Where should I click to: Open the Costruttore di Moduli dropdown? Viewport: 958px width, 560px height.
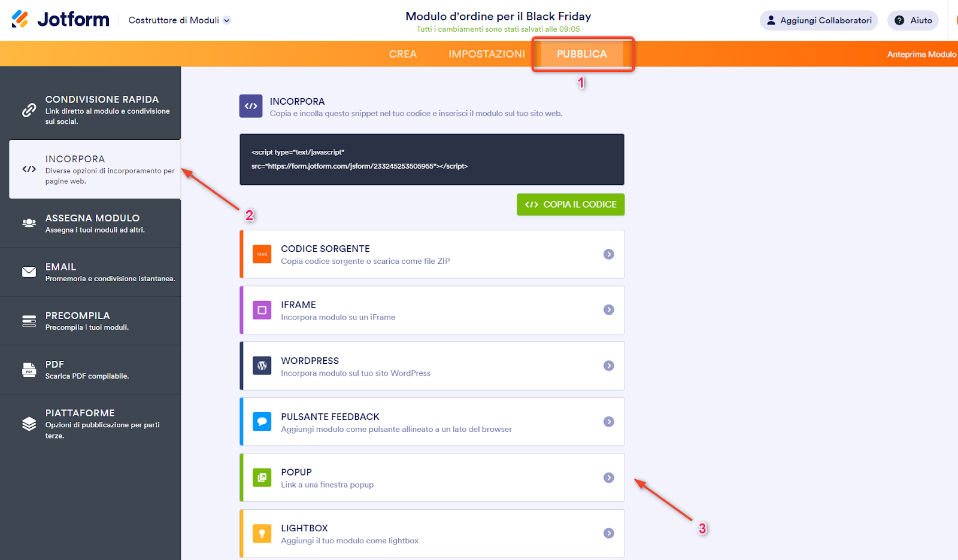(x=180, y=20)
